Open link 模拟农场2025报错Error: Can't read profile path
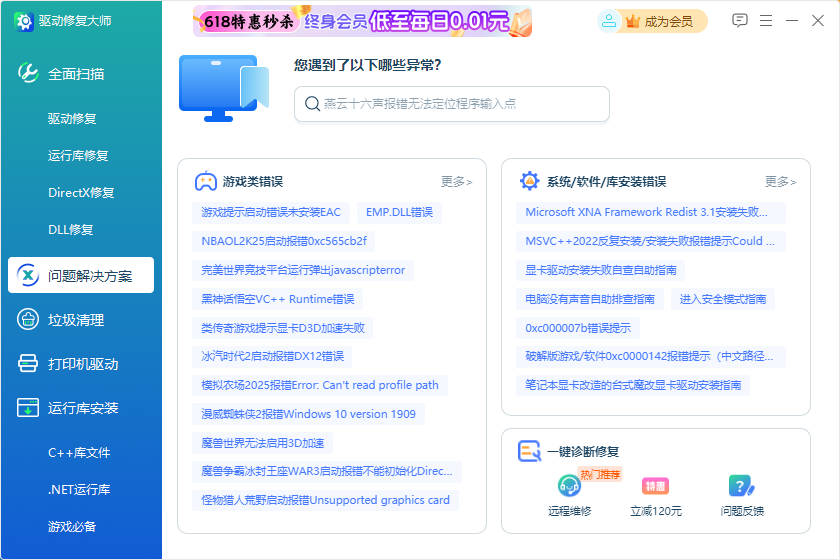Screen dimensions: 840x560 [320, 385]
